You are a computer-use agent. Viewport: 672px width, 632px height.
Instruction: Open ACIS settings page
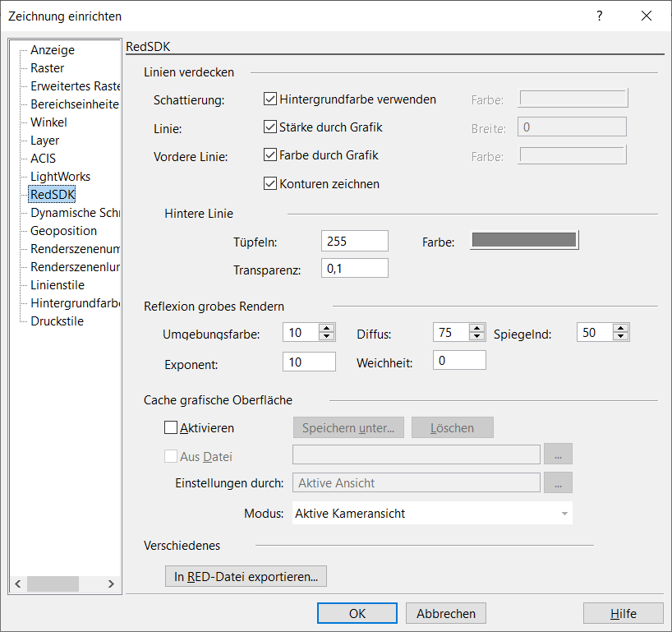coord(43,159)
